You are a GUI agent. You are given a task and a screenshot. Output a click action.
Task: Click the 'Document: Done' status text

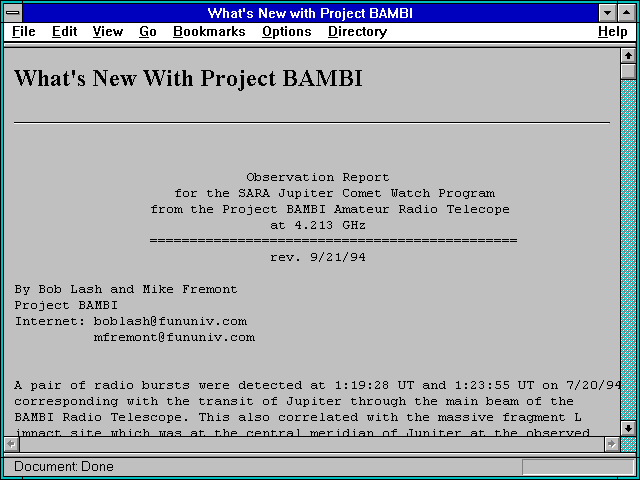point(64,467)
